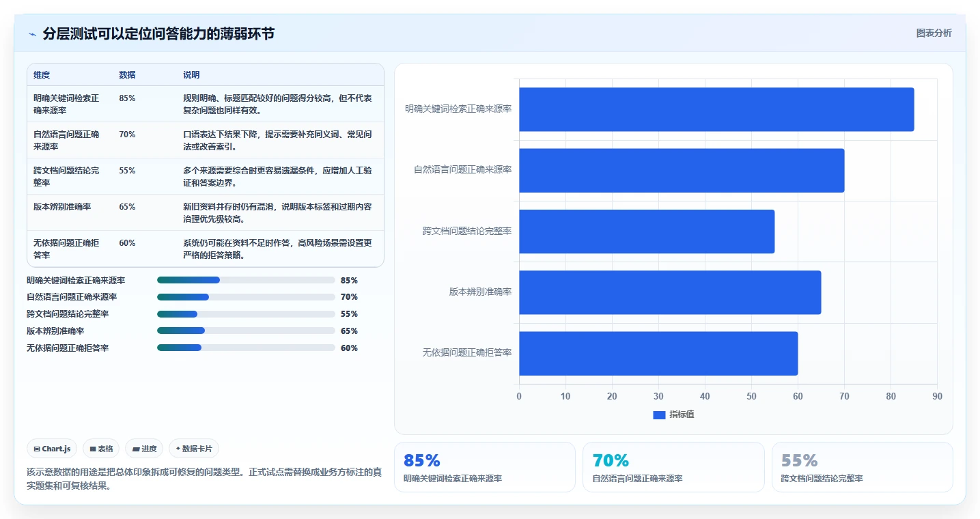The image size is (980, 519).
Task: Select the 进度 tag chip
Action: (x=144, y=449)
